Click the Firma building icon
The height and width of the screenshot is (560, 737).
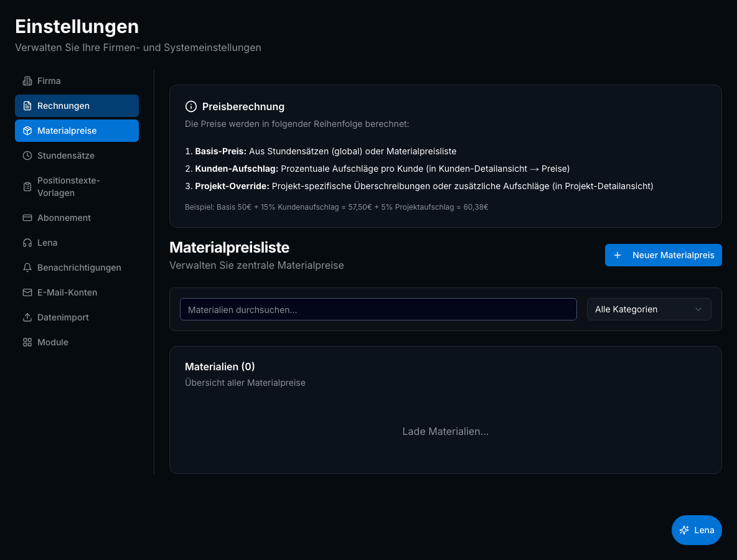[x=27, y=81]
